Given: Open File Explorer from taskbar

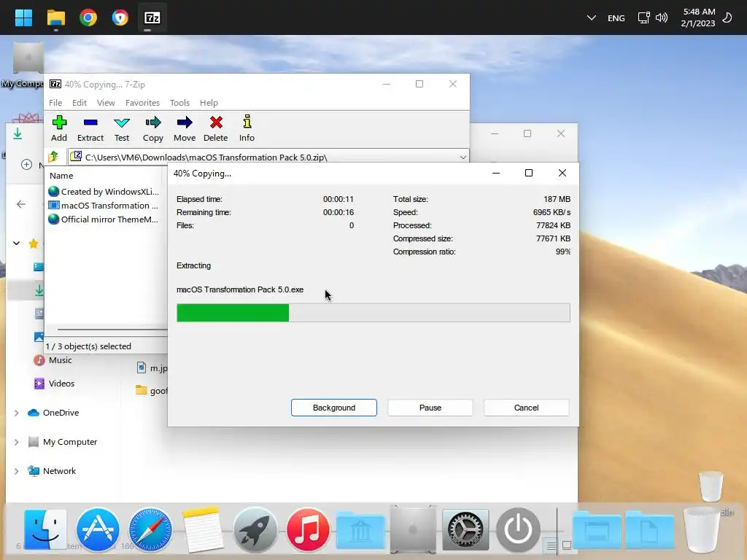Looking at the screenshot, I should coord(56,17).
